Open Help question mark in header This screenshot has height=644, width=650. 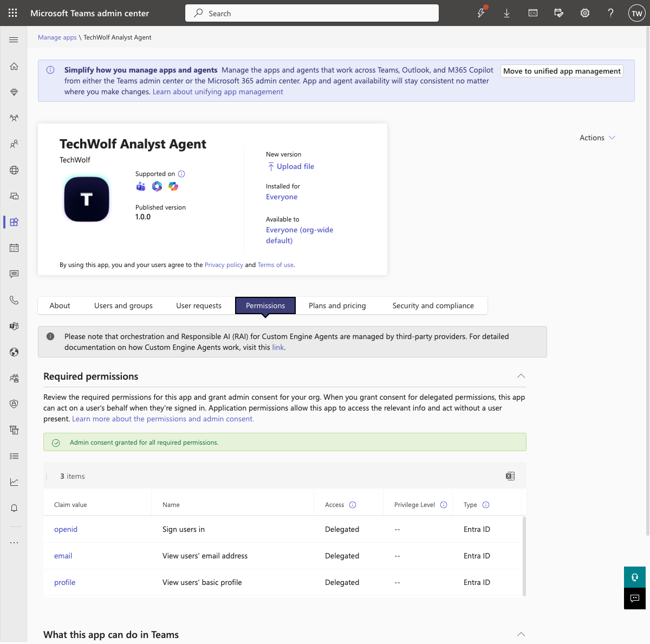610,13
